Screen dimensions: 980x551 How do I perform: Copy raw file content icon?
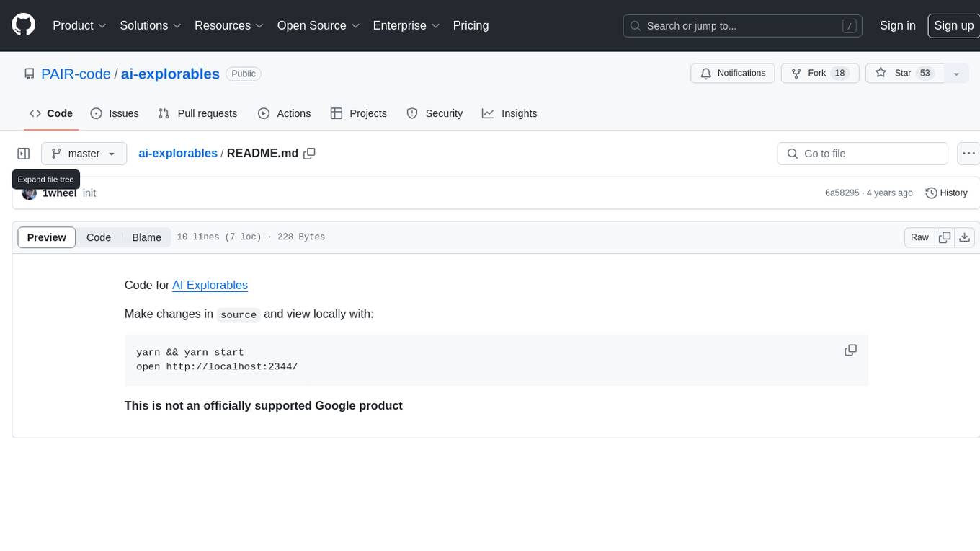tap(945, 237)
